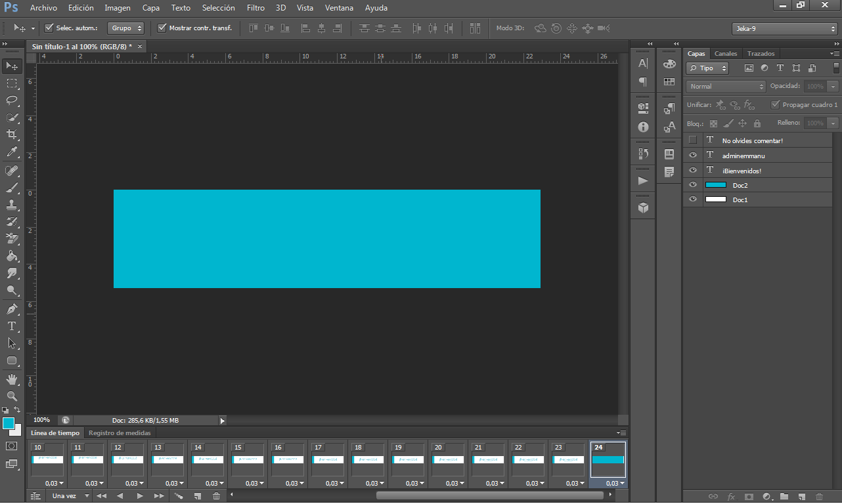842x504 pixels.
Task: Hide the Doc2 layer
Action: coord(692,185)
